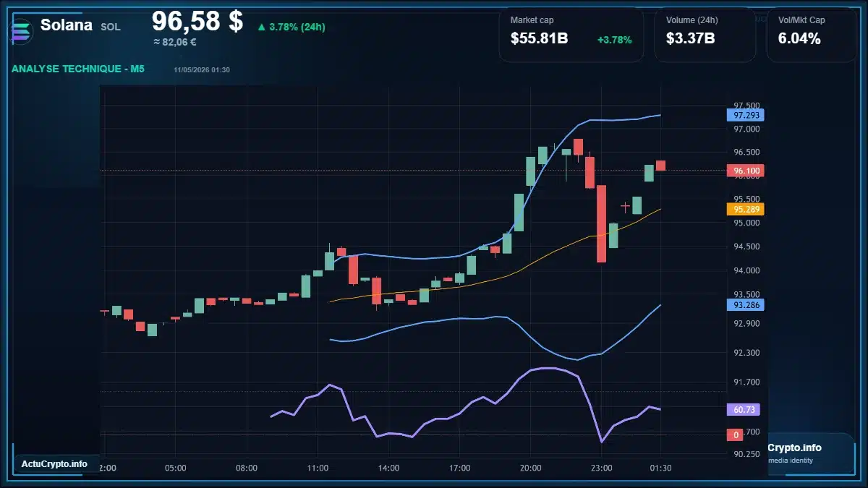868x488 pixels.
Task: Click the 08:00 time axis label
Action: click(x=247, y=468)
